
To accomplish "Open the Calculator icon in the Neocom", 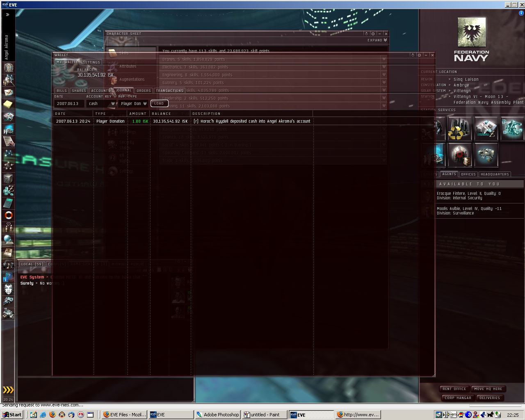I will (9, 203).
